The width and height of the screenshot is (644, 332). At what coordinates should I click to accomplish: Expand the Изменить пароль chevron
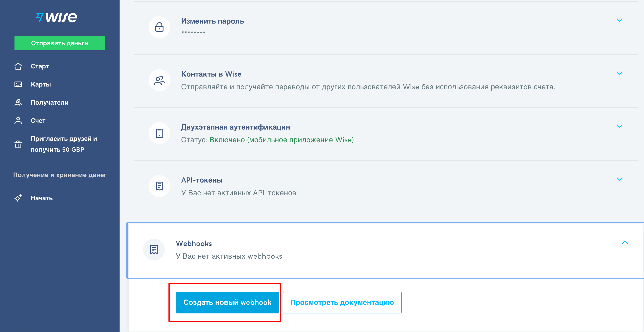(x=619, y=20)
